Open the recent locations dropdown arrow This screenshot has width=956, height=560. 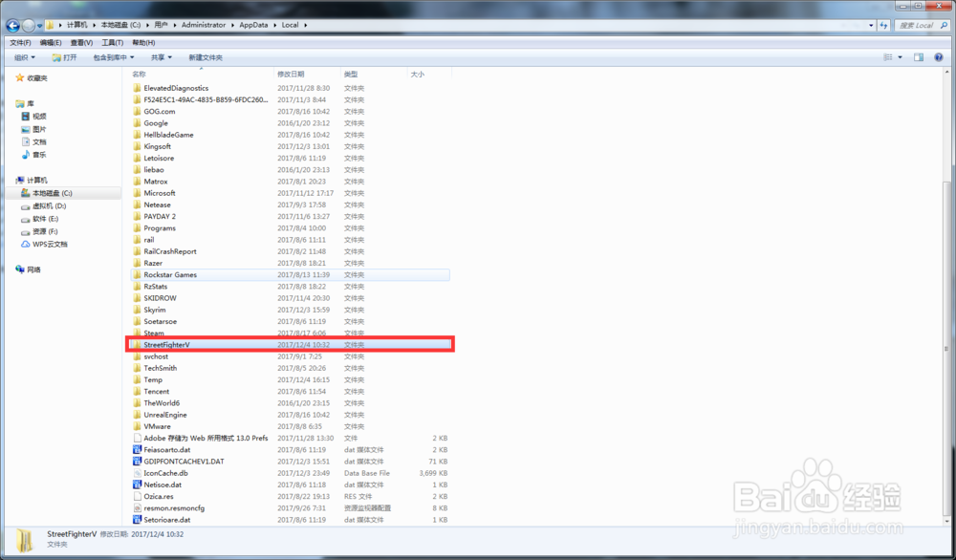point(39,26)
